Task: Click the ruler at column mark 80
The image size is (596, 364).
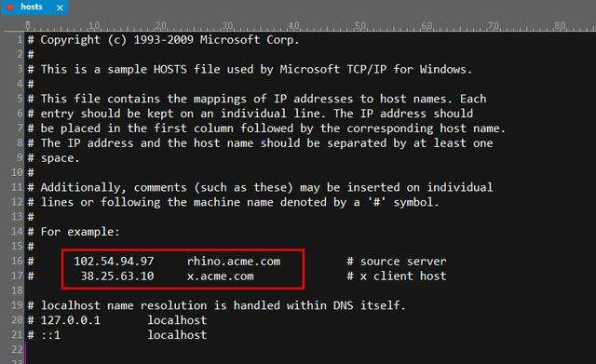Action: tap(560, 25)
